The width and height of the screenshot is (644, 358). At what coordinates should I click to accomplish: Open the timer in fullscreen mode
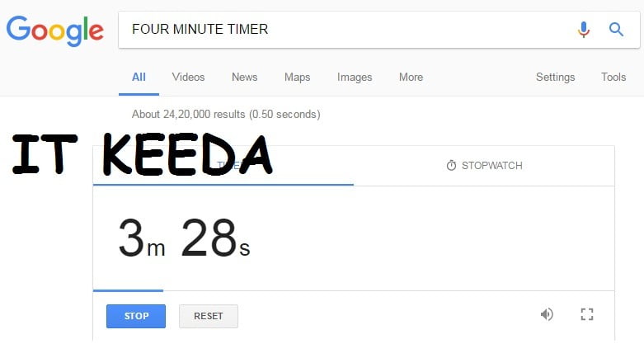pos(587,314)
